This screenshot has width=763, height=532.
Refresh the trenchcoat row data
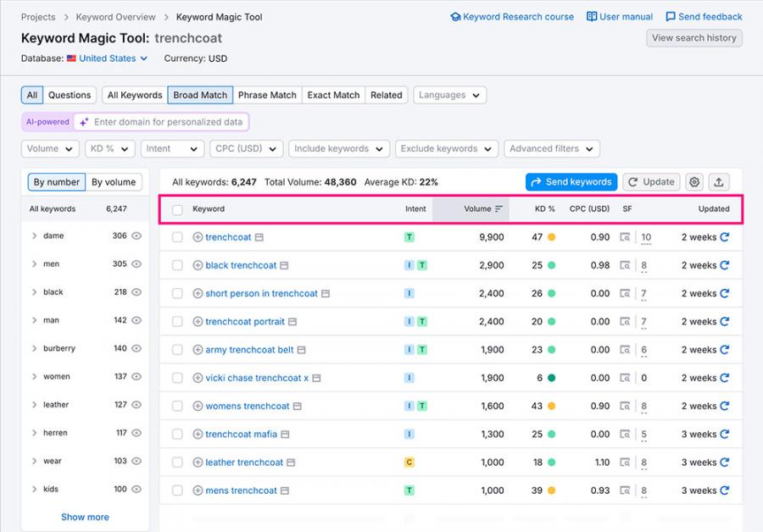point(725,237)
